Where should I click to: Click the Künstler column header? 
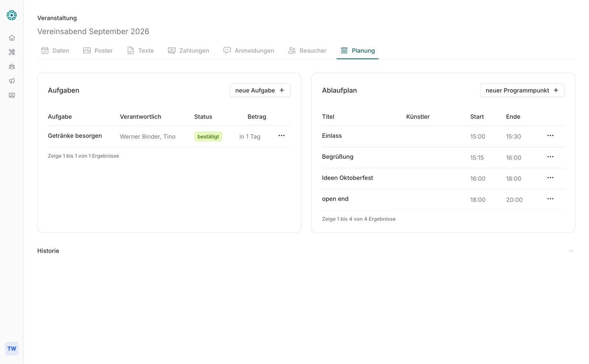pos(418,117)
